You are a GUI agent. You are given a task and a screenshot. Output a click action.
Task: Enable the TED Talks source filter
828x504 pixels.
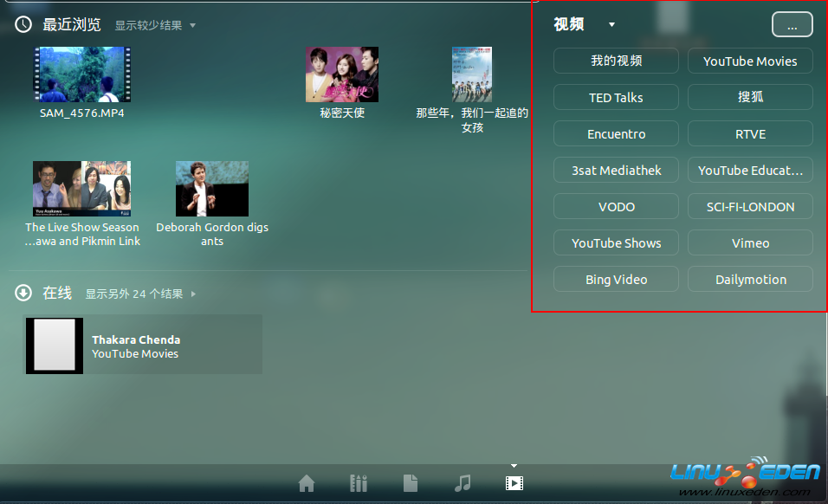(616, 98)
